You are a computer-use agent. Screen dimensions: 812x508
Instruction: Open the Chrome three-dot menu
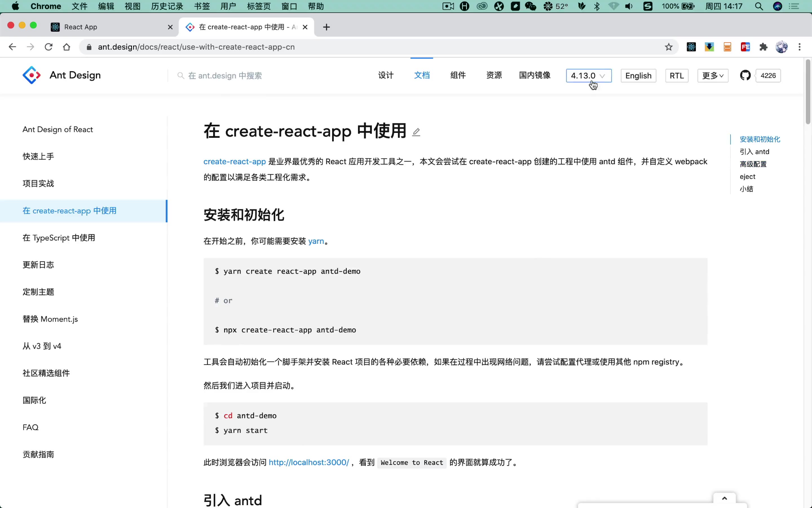pyautogui.click(x=799, y=47)
